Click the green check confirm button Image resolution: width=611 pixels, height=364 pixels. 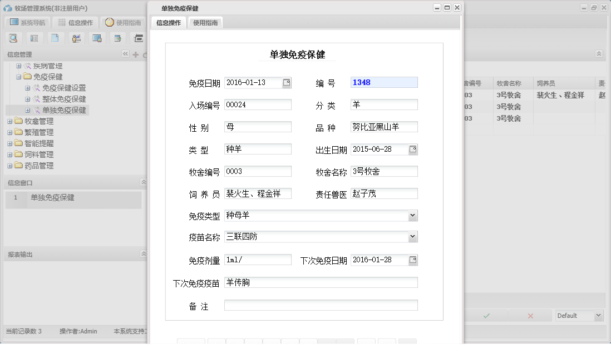tap(486, 315)
